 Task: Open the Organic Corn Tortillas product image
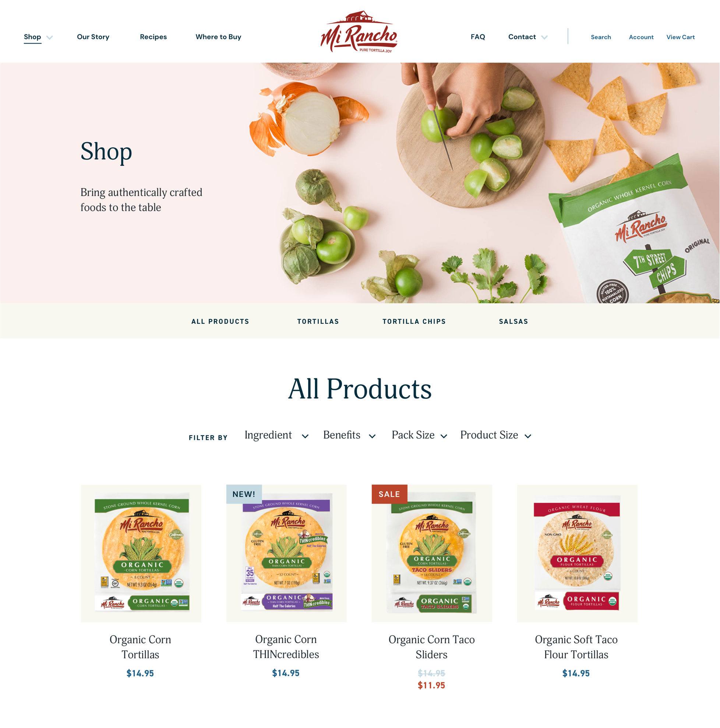(x=141, y=553)
